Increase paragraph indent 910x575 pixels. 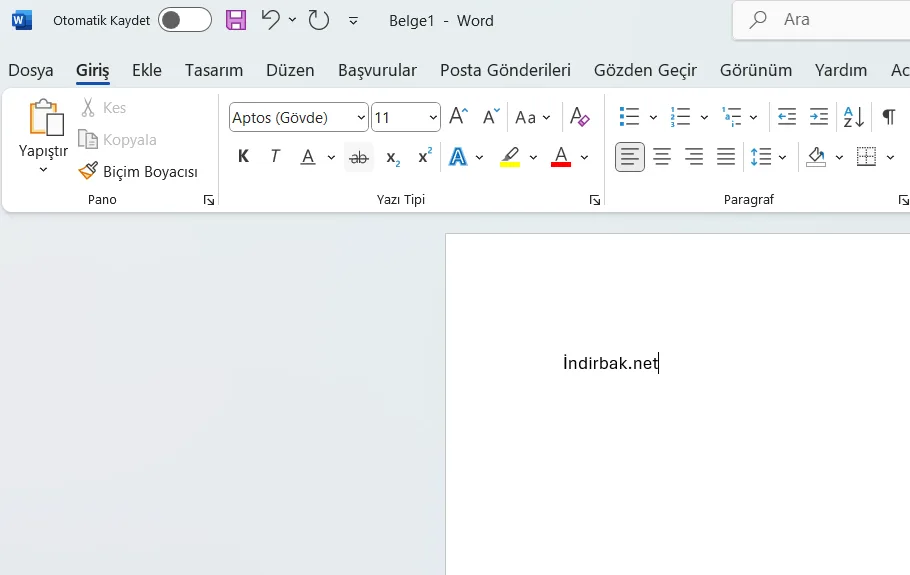[819, 117]
